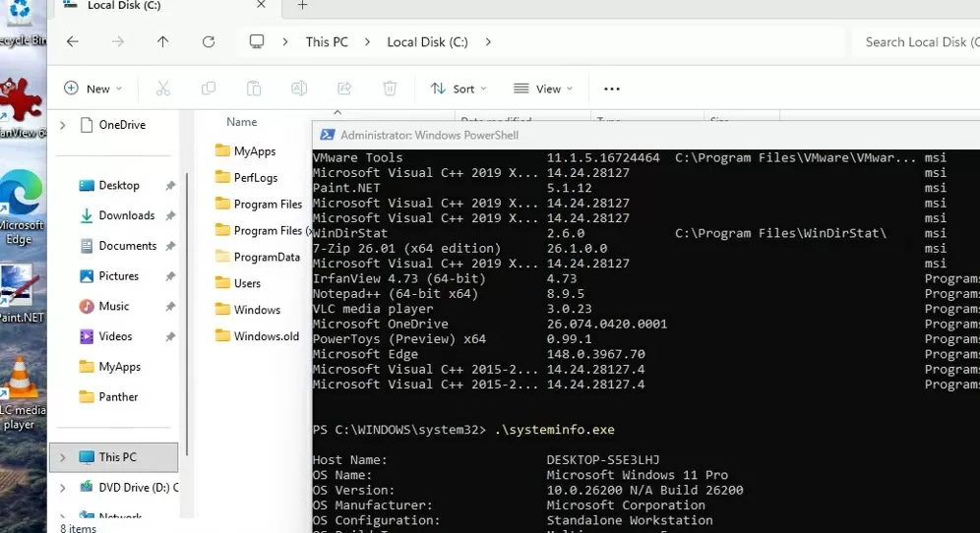Expand the OneDrive tree node

coord(63,125)
